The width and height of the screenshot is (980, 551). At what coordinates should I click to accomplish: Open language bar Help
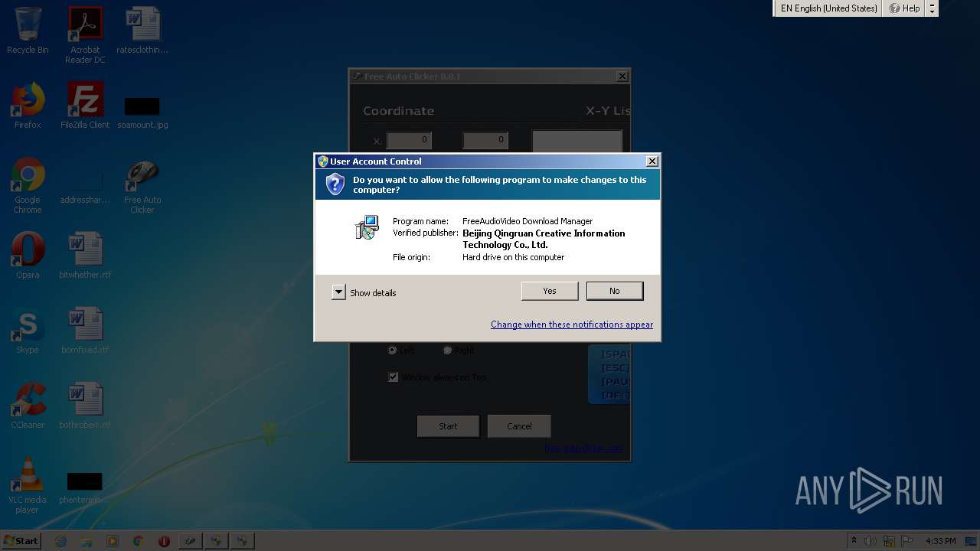pyautogui.click(x=904, y=8)
